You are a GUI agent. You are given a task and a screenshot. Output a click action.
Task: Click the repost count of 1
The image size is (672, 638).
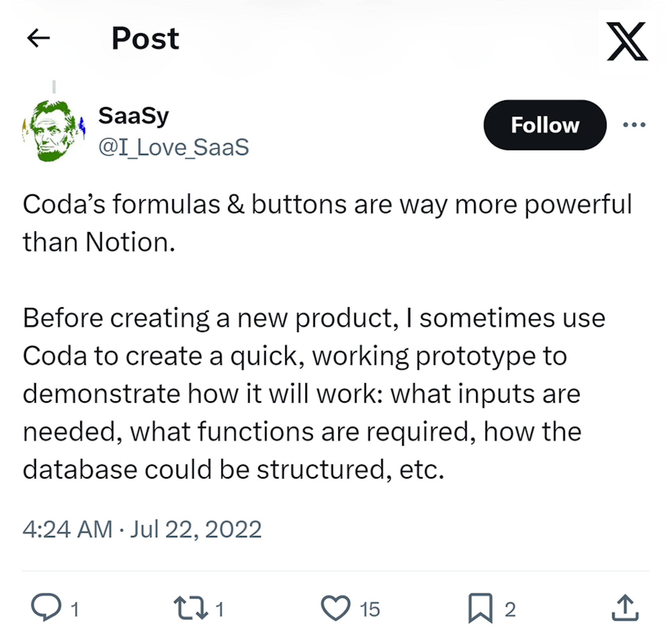click(220, 609)
